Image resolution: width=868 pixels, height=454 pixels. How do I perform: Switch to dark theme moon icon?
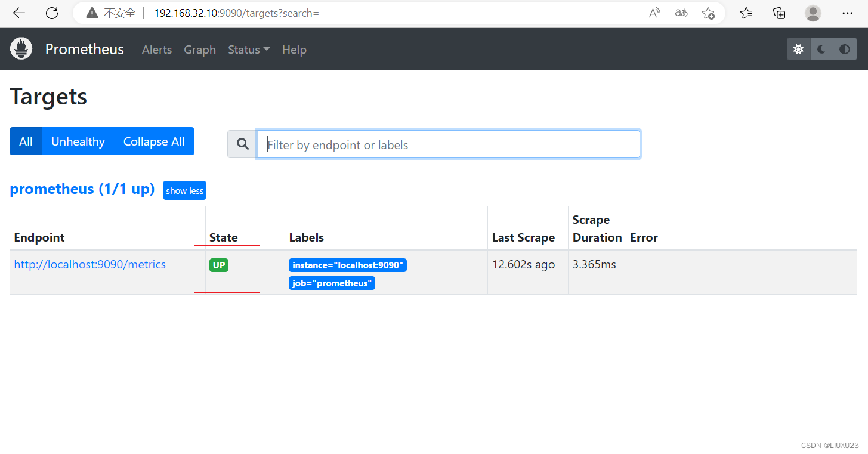click(x=821, y=49)
